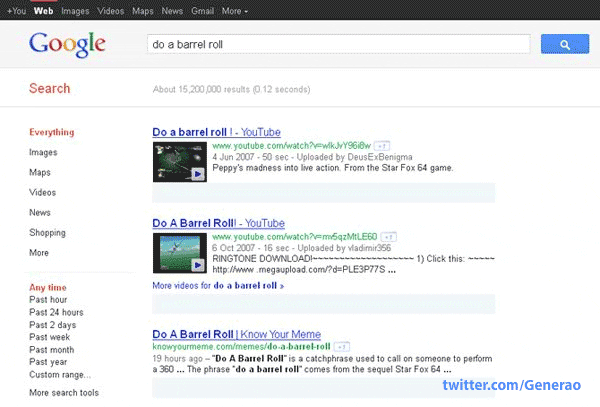Click the Google logo
The width and height of the screenshot is (600, 407).
pyautogui.click(x=67, y=44)
